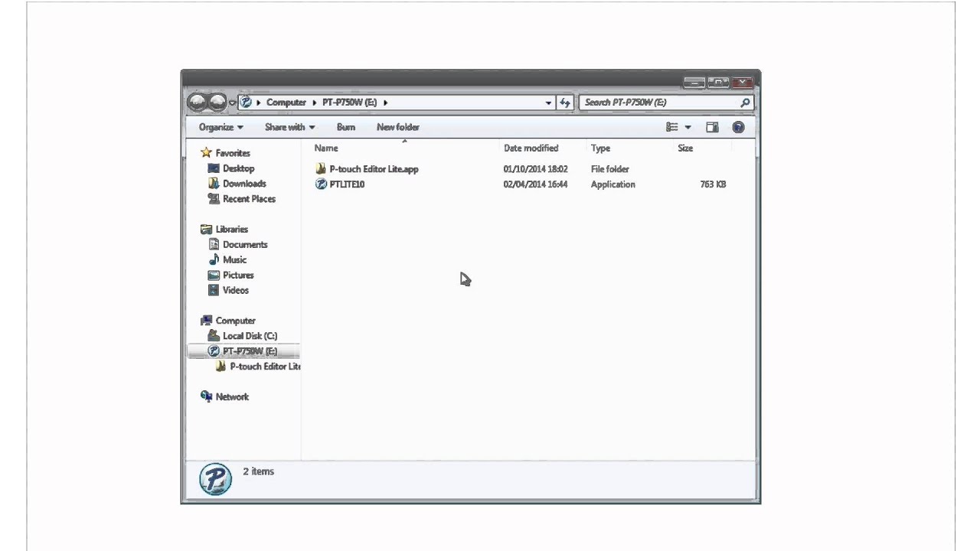Select Favorites in the navigation pane
Image resolution: width=980 pixels, height=551 pixels.
233,153
